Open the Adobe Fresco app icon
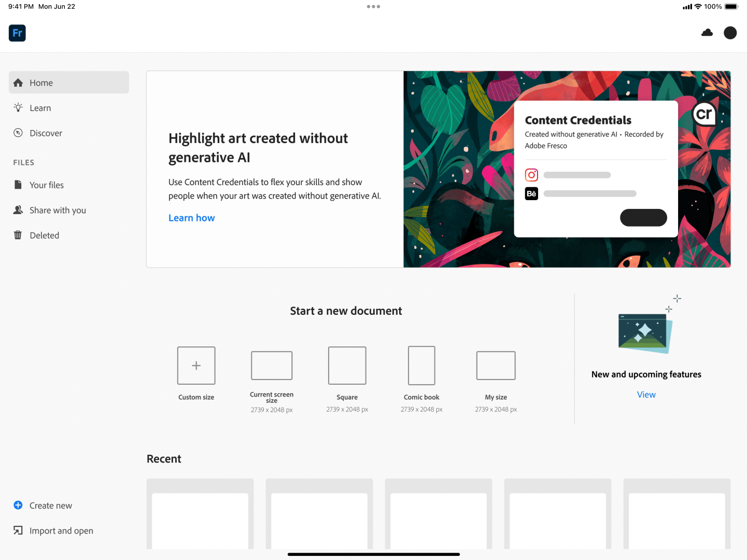Screen dimensions: 747x560 [x=17, y=33]
